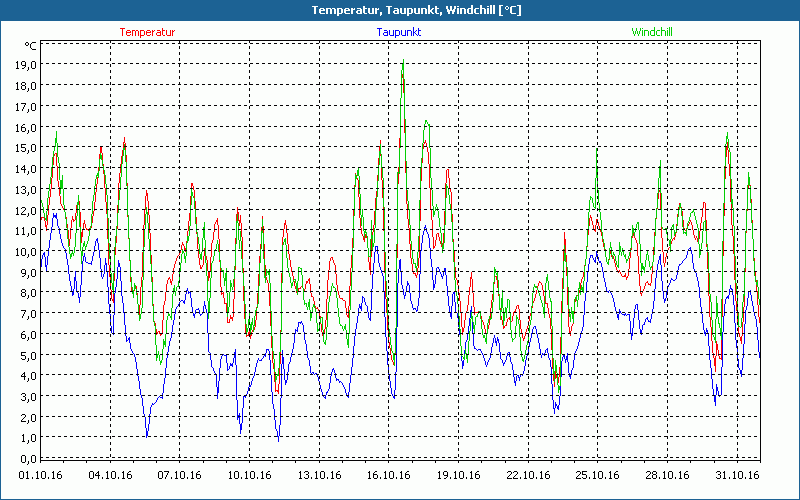800x500 pixels.
Task: Click the red Temperatur legend label
Action: point(147,32)
